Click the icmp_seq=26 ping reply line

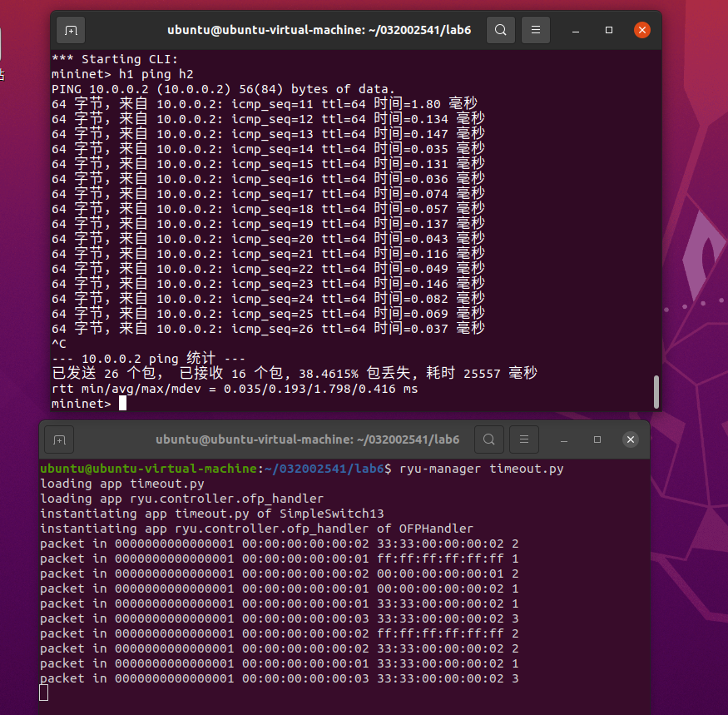tap(268, 329)
